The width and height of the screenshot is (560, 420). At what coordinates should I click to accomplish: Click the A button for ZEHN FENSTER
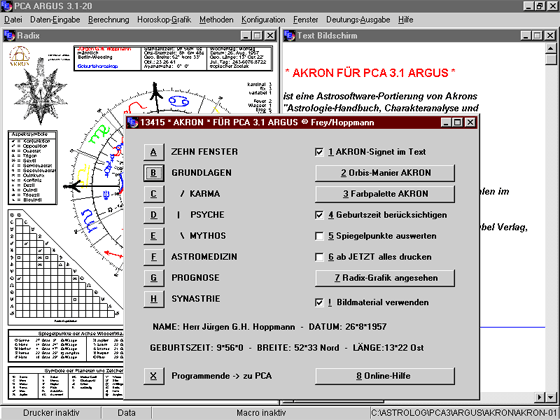point(154,152)
